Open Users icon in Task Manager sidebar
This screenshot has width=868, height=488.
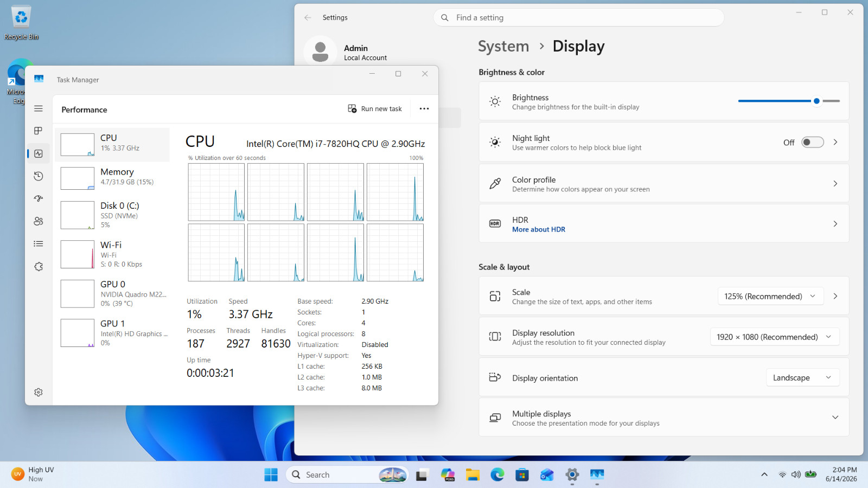click(39, 221)
